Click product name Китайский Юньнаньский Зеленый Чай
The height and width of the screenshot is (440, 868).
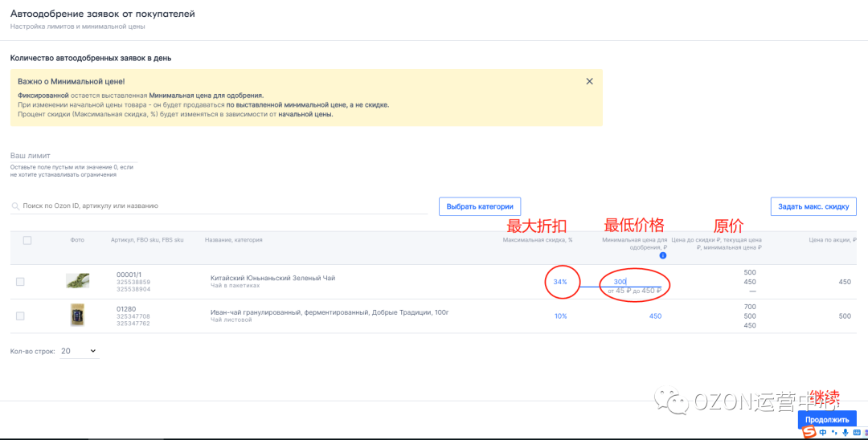pos(273,278)
